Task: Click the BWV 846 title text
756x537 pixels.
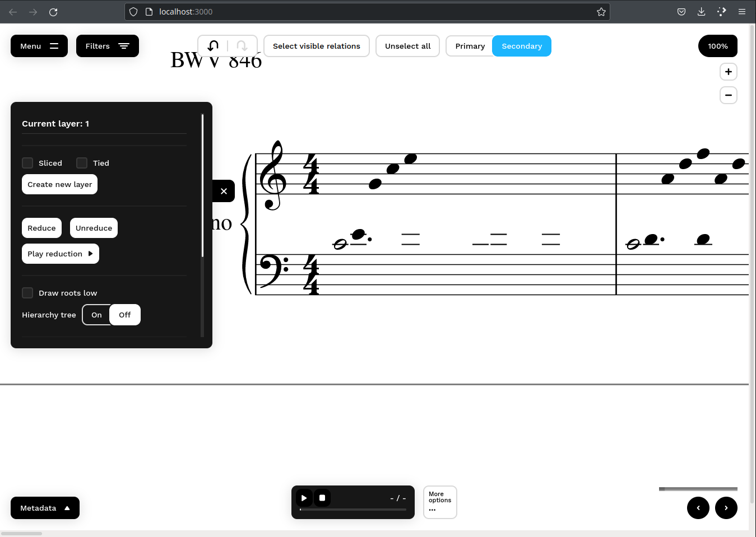Action: coord(216,60)
